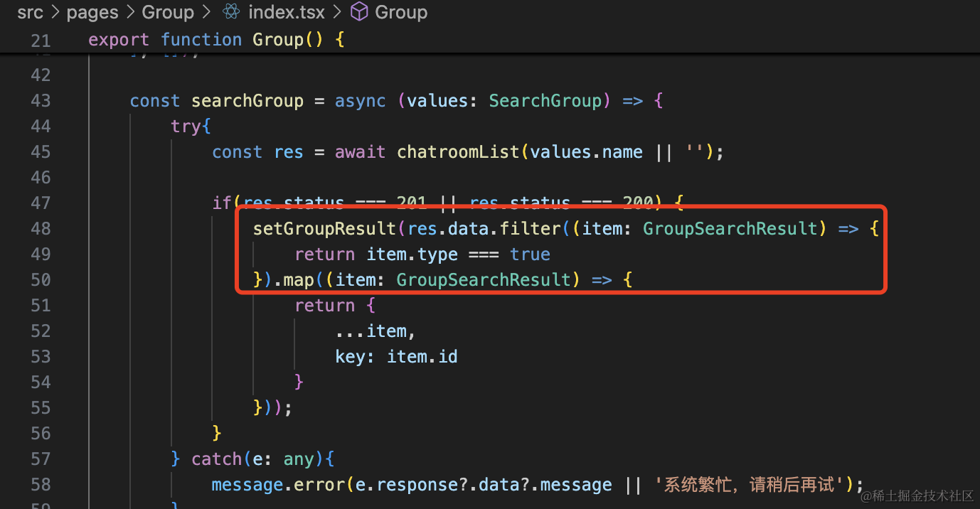Click the SearchGroup type annotation
This screenshot has height=509, width=980.
(545, 101)
